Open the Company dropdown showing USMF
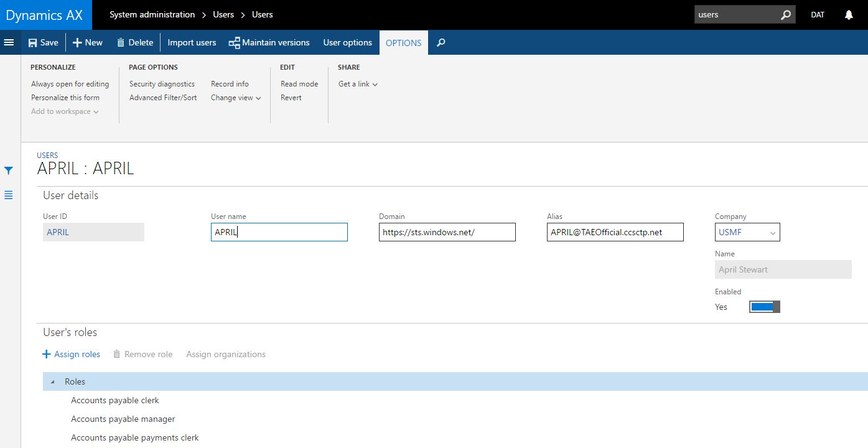This screenshot has height=448, width=868. tap(747, 233)
